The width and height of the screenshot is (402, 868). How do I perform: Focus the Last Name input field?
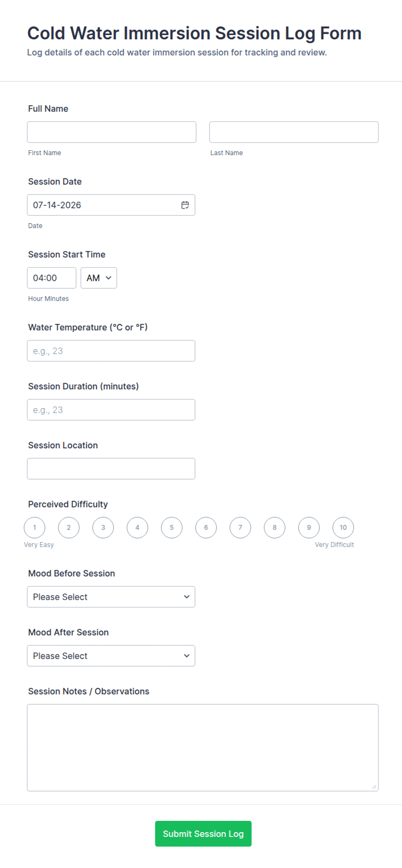pos(294,132)
